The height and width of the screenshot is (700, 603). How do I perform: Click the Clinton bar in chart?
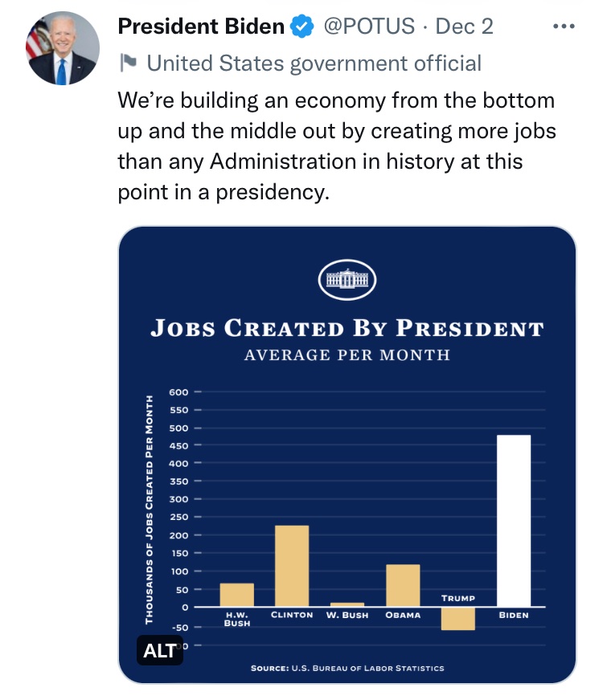coord(292,566)
